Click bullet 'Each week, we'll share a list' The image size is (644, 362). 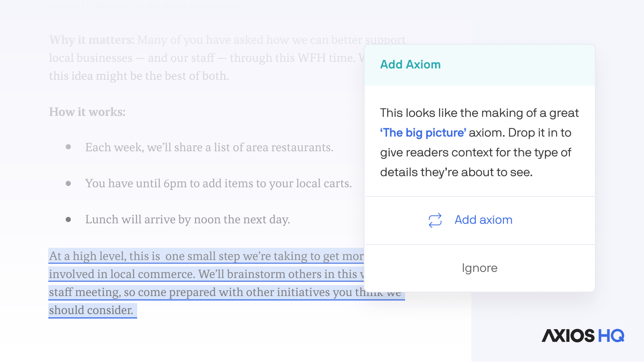tap(209, 147)
